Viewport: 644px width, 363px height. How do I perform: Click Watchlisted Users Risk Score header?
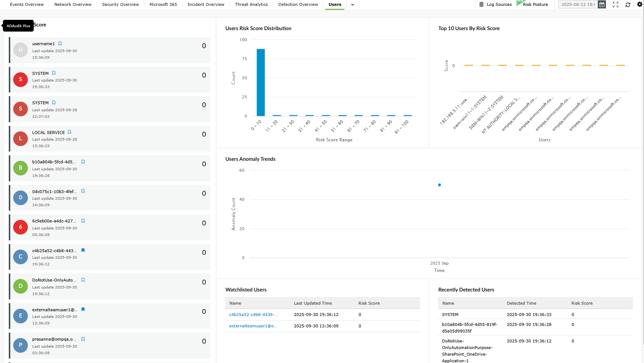pos(369,303)
